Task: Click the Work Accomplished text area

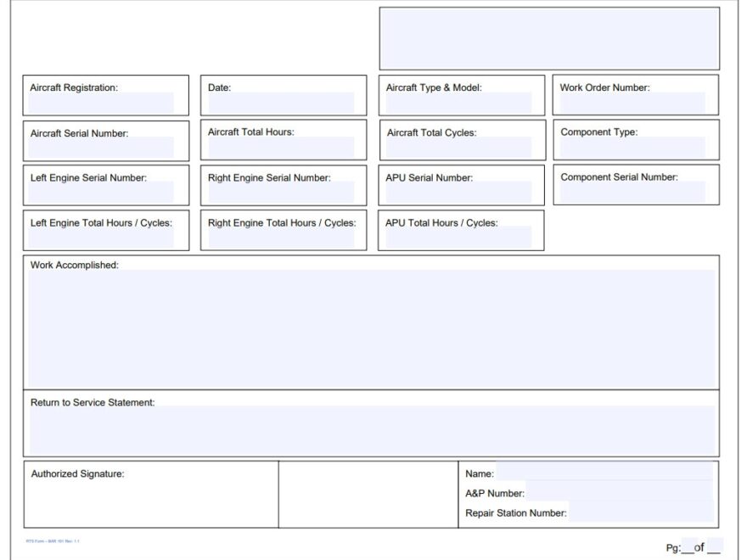Action: point(372,328)
